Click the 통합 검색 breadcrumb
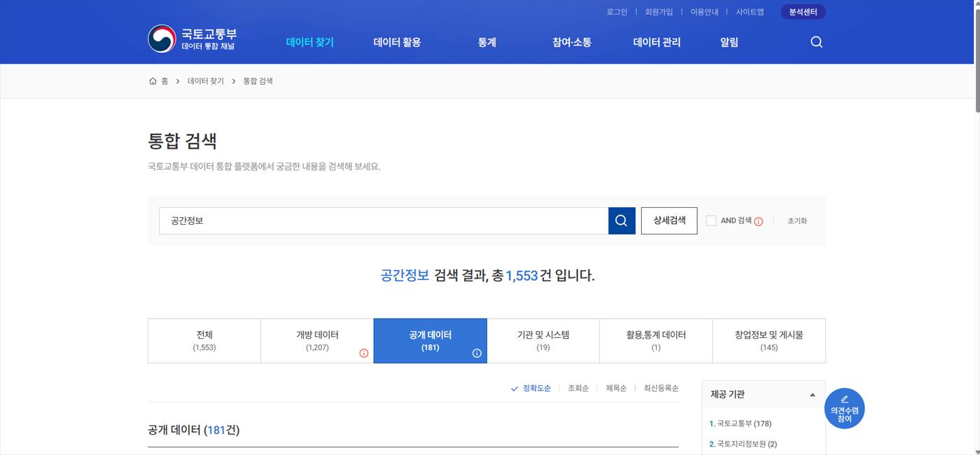This screenshot has height=455, width=980. point(258,81)
